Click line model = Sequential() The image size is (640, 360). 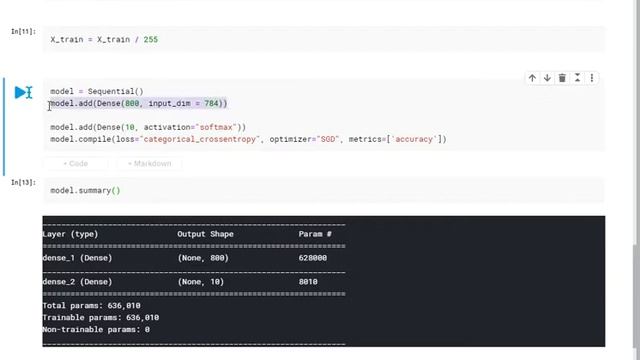(x=97, y=91)
